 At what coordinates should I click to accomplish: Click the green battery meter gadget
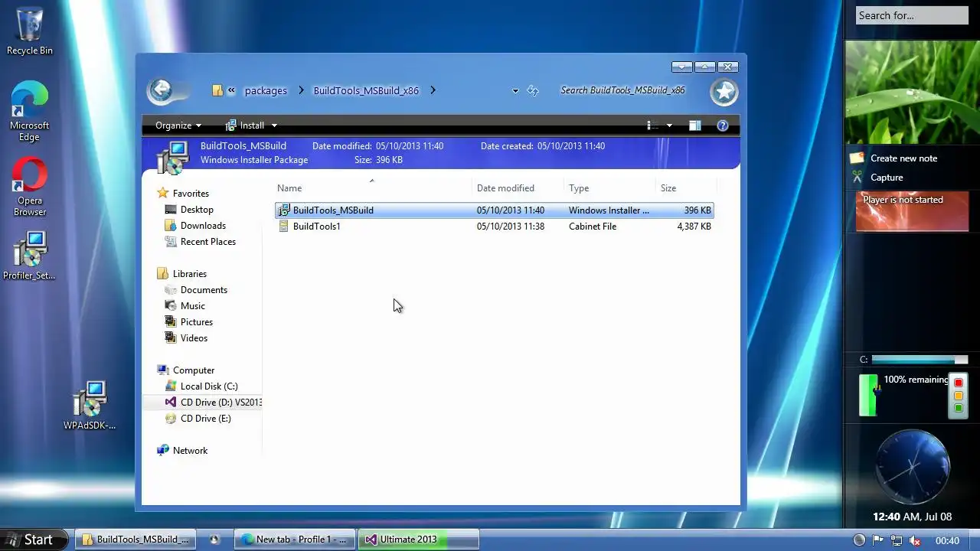click(x=868, y=395)
